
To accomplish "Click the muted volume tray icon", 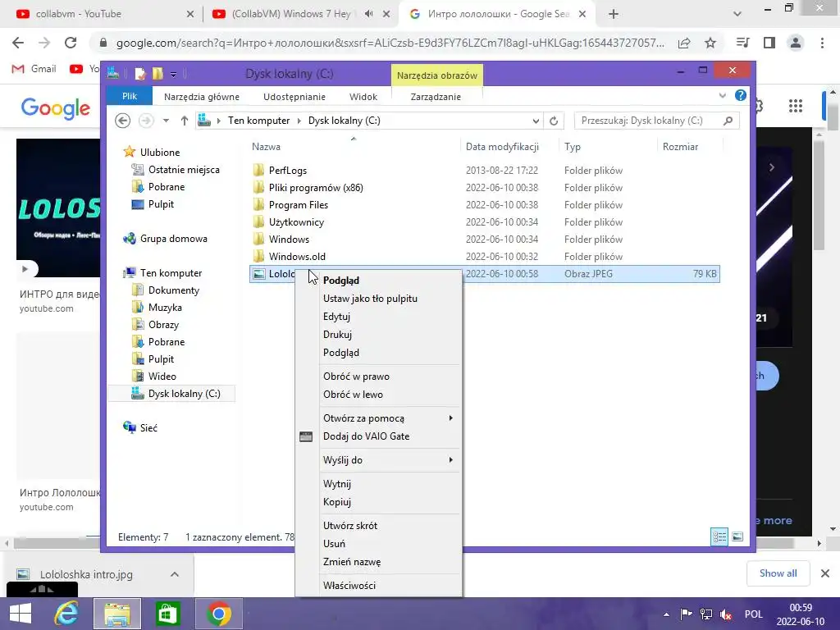I will pyautogui.click(x=725, y=614).
